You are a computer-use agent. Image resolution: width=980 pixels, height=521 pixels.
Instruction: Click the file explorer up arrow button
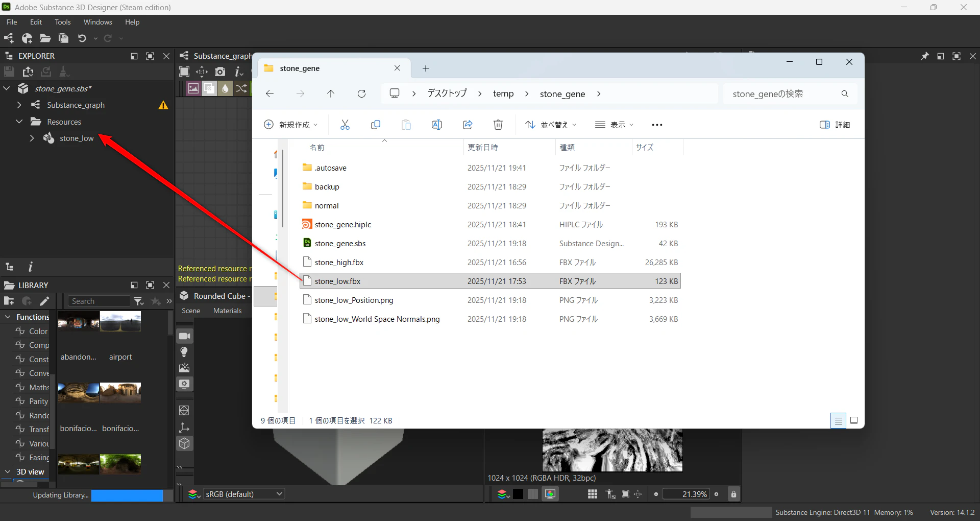pyautogui.click(x=331, y=93)
